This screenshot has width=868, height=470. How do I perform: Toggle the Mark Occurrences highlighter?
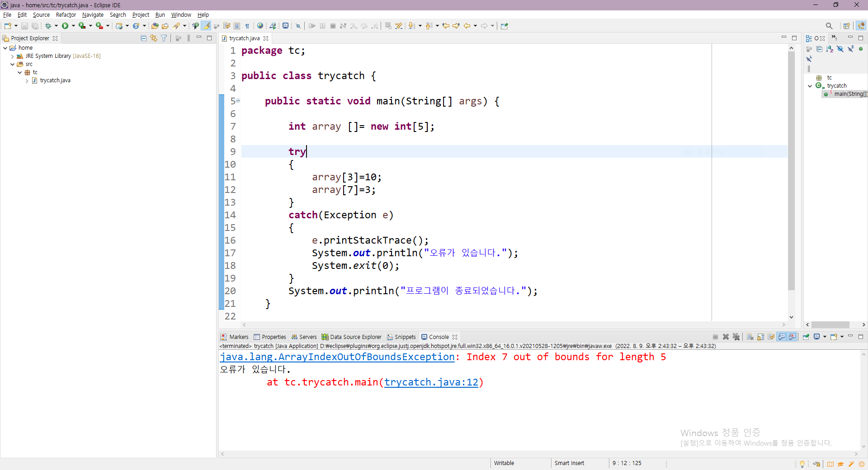click(206, 26)
